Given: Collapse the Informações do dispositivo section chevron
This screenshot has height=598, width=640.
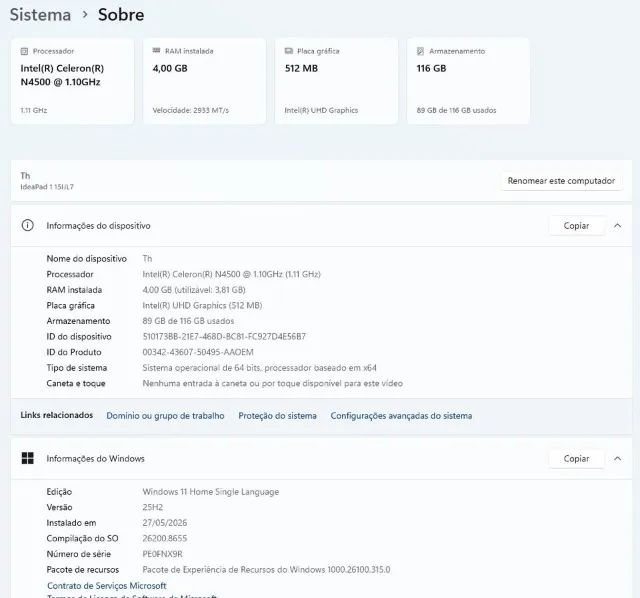Looking at the screenshot, I should click(x=618, y=225).
